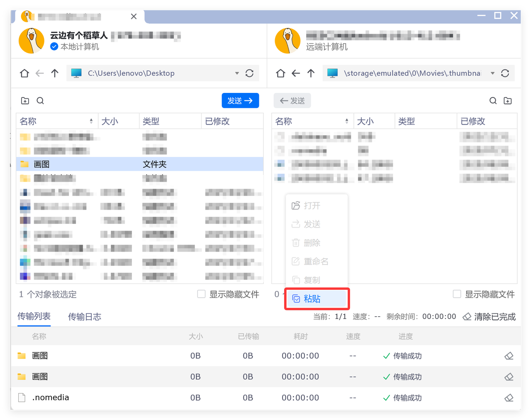Create new folder in local pane
Viewport: 531px width, 420px height.
[x=25, y=101]
